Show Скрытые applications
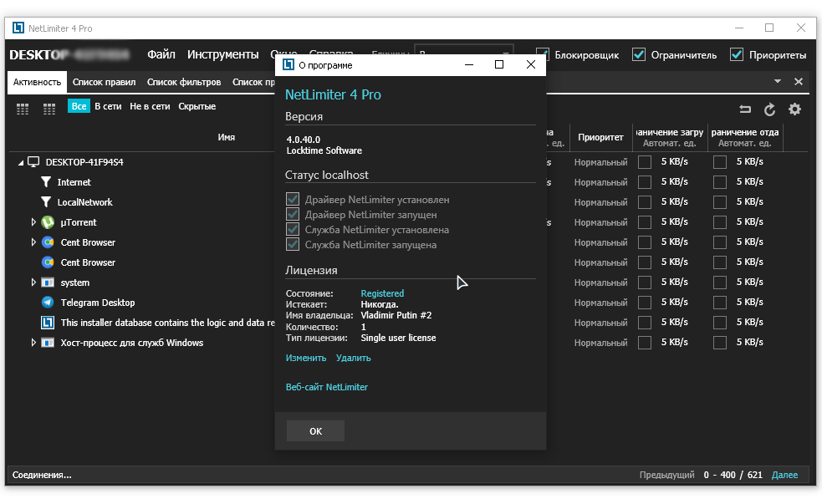This screenshot has height=504, width=822. [x=197, y=106]
